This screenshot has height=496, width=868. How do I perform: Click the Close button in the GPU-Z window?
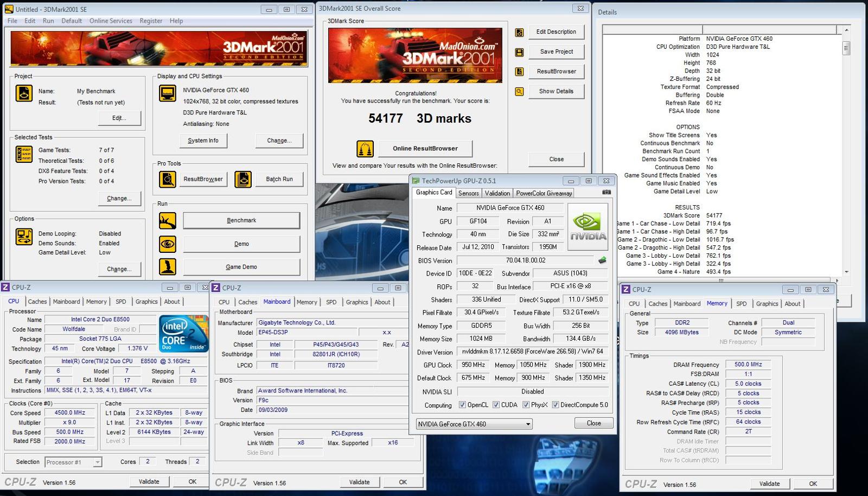[593, 423]
